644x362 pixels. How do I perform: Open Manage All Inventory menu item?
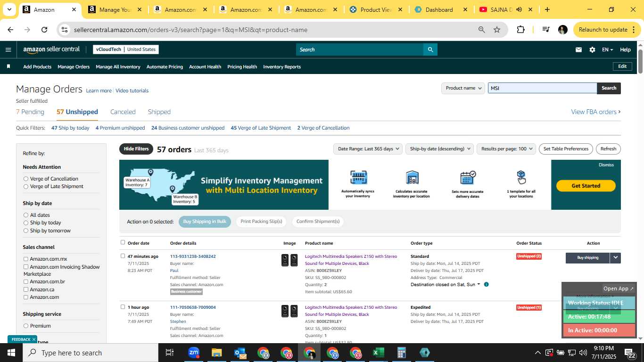118,66
